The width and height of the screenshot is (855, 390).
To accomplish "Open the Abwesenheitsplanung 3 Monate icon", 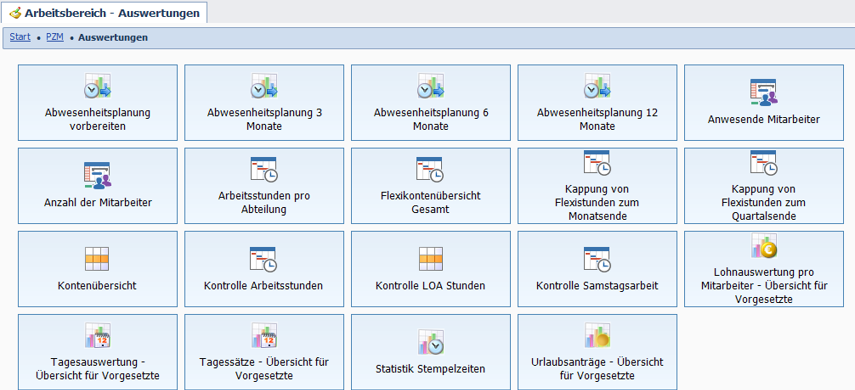I will point(264,86).
